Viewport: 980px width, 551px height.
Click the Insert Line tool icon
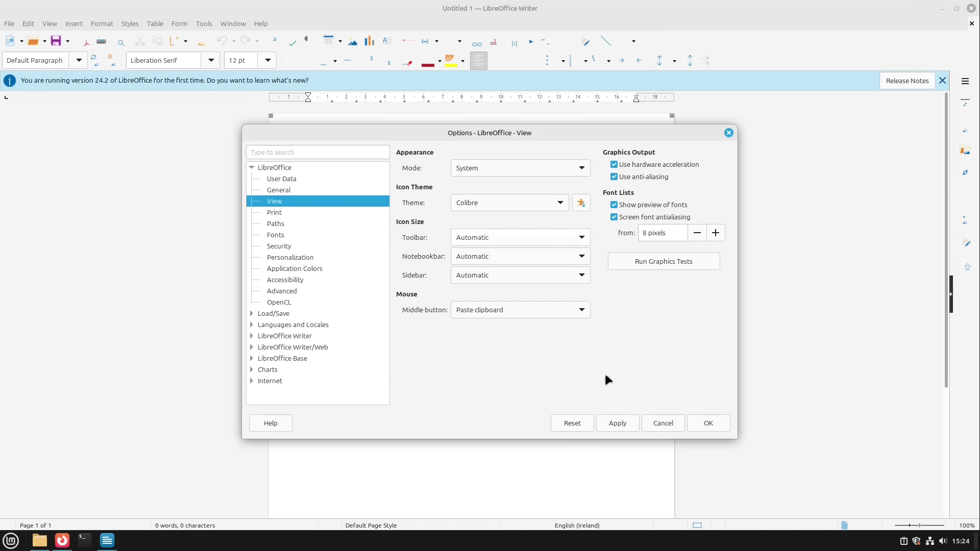click(606, 41)
